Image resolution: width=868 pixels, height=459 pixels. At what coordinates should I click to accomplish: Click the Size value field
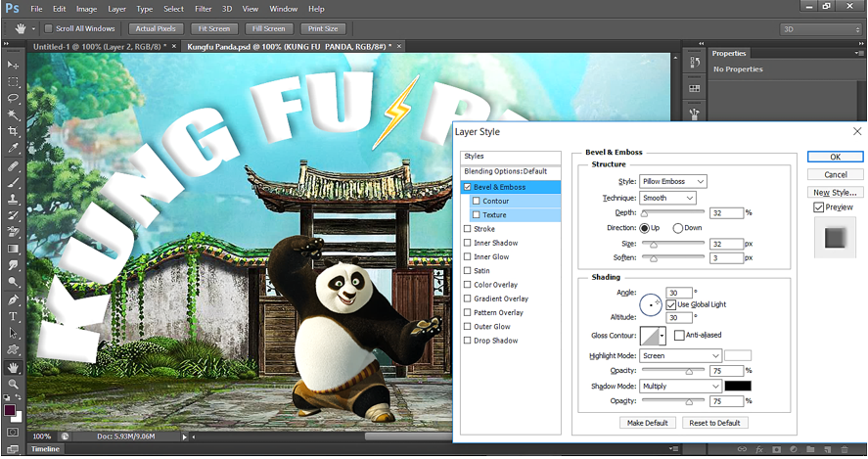click(726, 244)
